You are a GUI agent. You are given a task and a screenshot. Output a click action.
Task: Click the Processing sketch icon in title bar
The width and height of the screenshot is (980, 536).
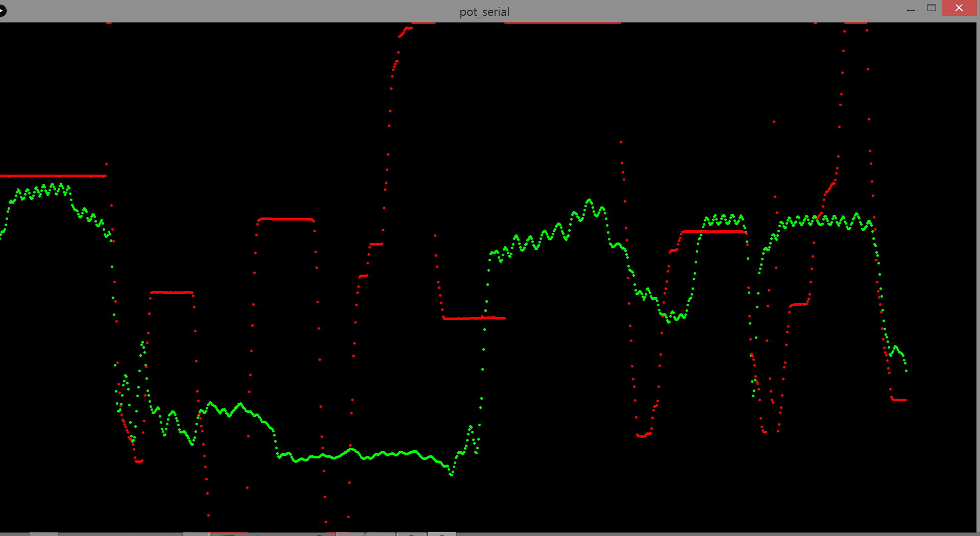[3, 10]
